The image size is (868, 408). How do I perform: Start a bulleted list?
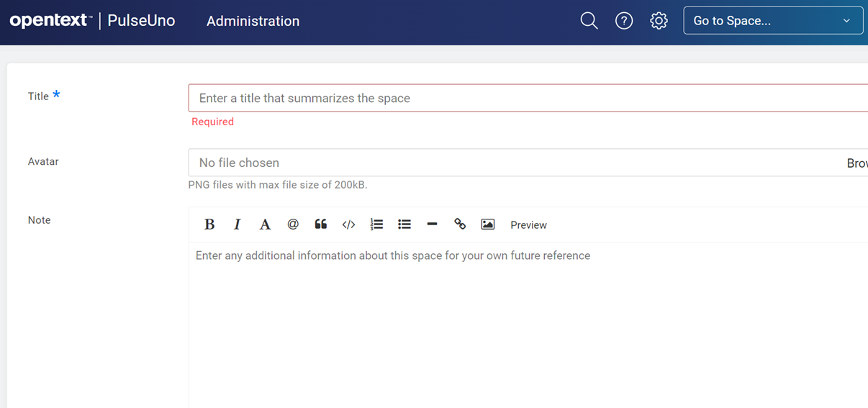(404, 225)
